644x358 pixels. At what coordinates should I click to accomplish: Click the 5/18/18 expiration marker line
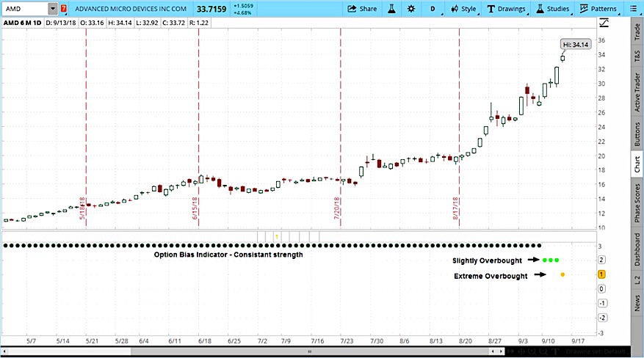coord(86,128)
